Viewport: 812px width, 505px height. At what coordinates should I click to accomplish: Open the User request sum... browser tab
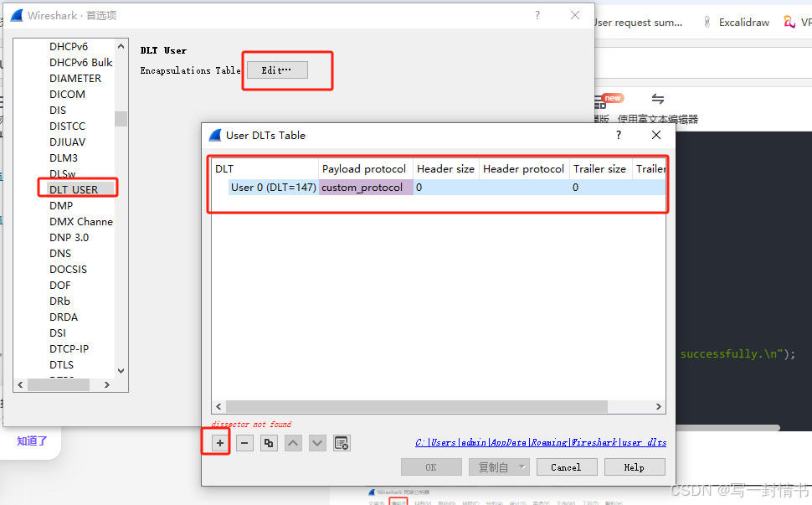(x=638, y=23)
